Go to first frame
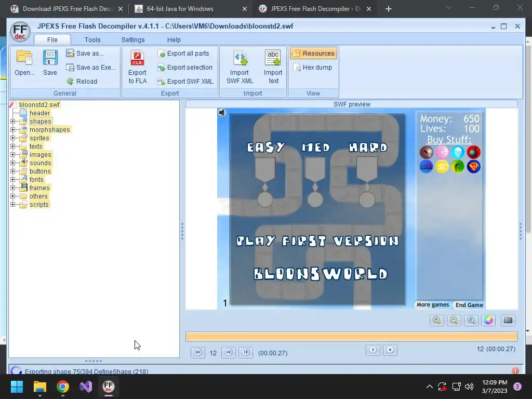 click(198, 353)
